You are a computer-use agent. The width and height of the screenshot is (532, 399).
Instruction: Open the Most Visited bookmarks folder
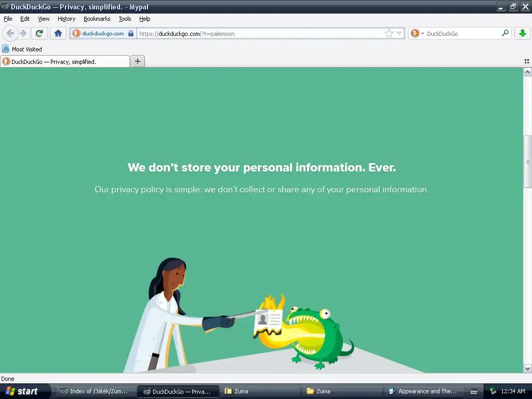[22, 49]
